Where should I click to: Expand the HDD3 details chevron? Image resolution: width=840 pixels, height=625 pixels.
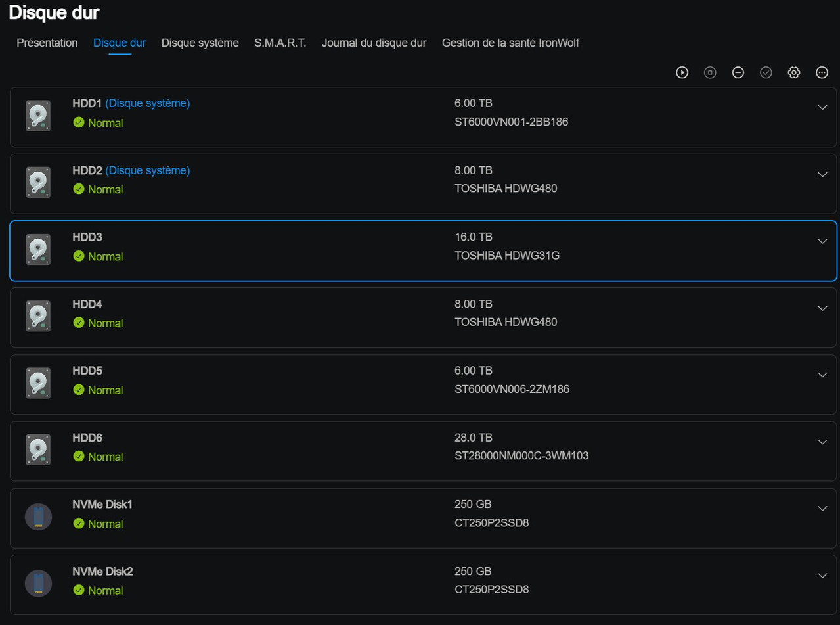(x=822, y=241)
